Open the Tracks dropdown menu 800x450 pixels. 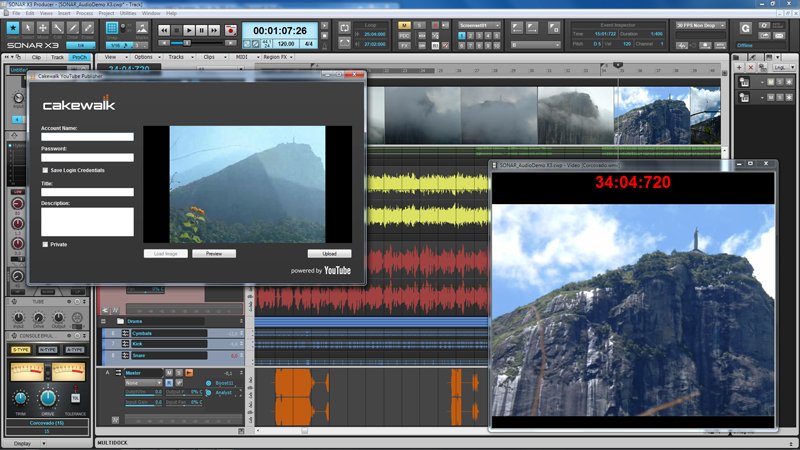click(179, 57)
